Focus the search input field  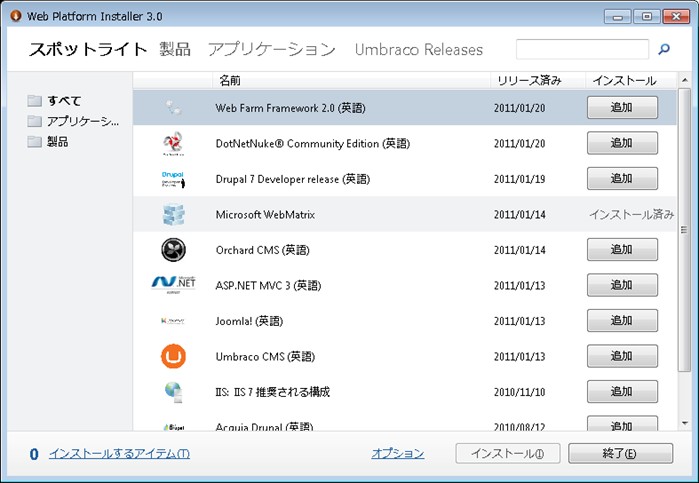point(582,49)
